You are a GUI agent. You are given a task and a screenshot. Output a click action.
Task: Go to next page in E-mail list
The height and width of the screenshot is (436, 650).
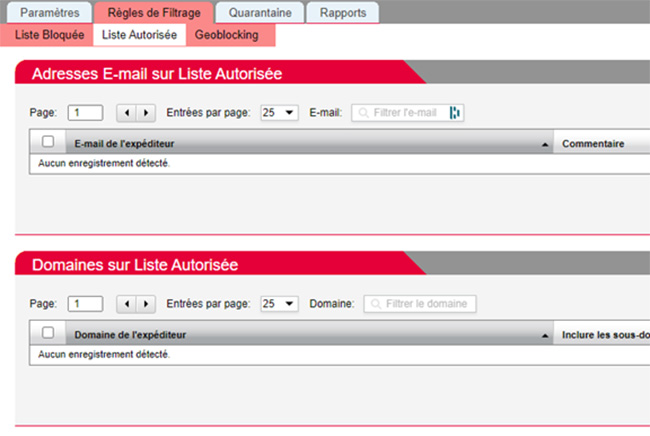[x=146, y=113]
